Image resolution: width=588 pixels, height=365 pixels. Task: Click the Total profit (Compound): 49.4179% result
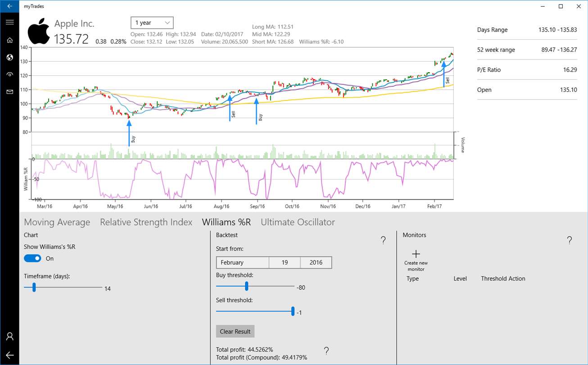point(262,357)
